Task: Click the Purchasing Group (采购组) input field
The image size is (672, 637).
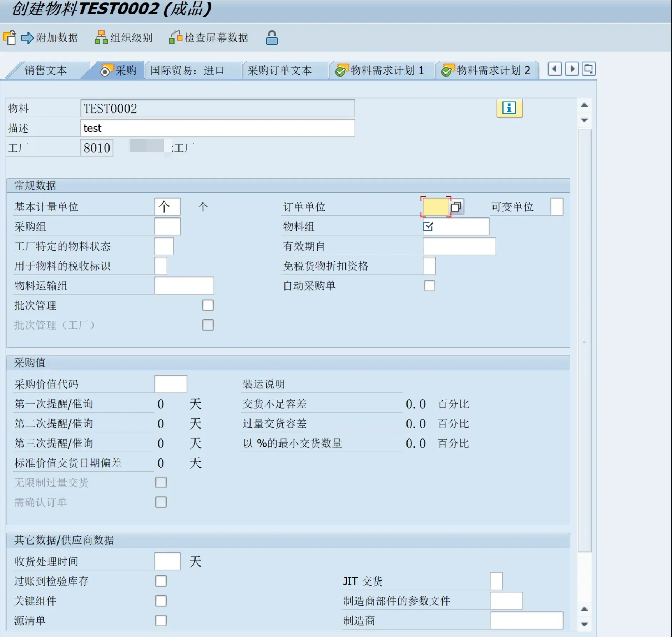Action: pyautogui.click(x=167, y=227)
